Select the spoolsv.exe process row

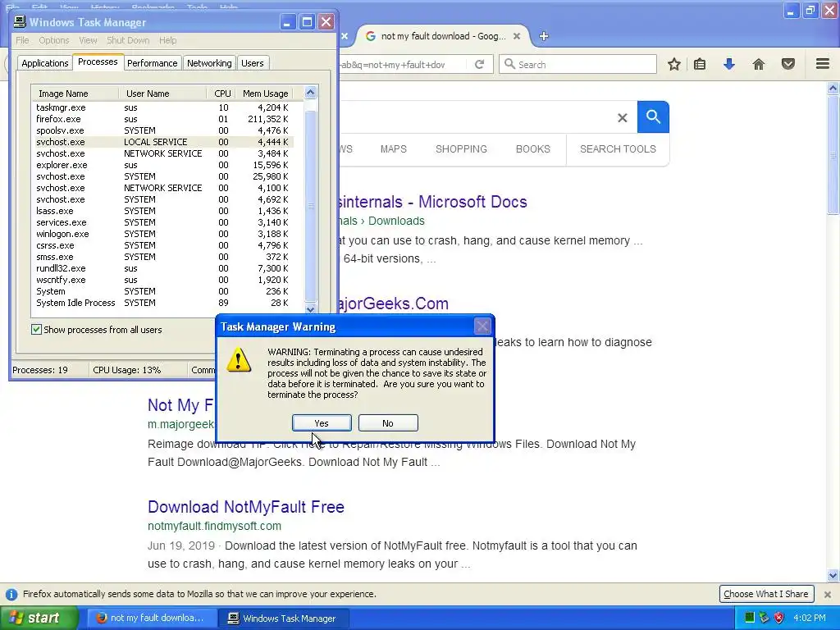coord(162,130)
